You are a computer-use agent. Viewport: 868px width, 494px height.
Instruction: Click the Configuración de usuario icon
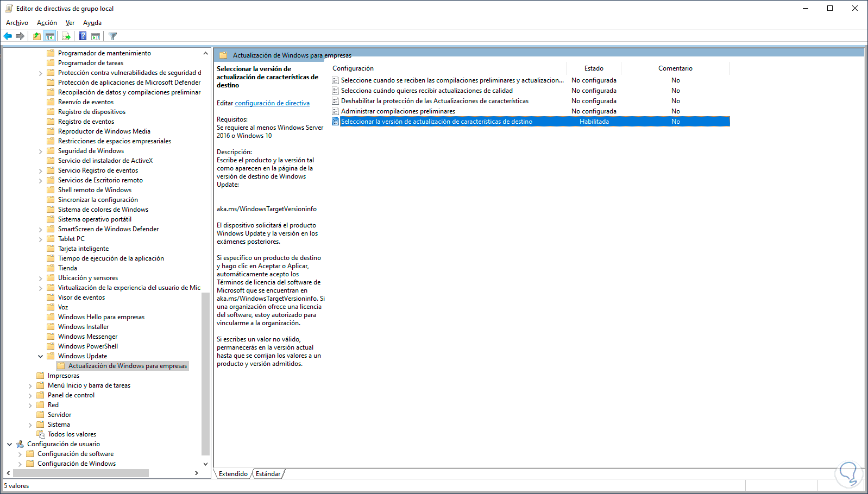[x=20, y=444]
